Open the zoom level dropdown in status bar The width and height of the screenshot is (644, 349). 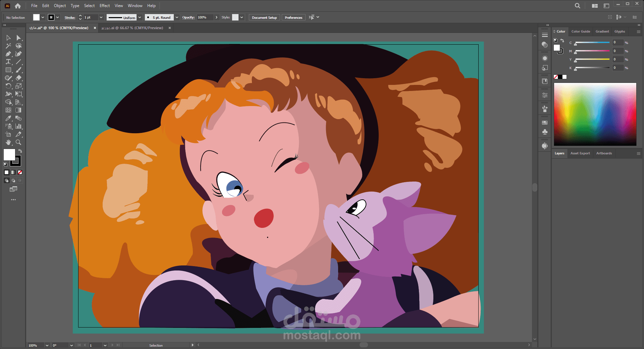(x=47, y=345)
